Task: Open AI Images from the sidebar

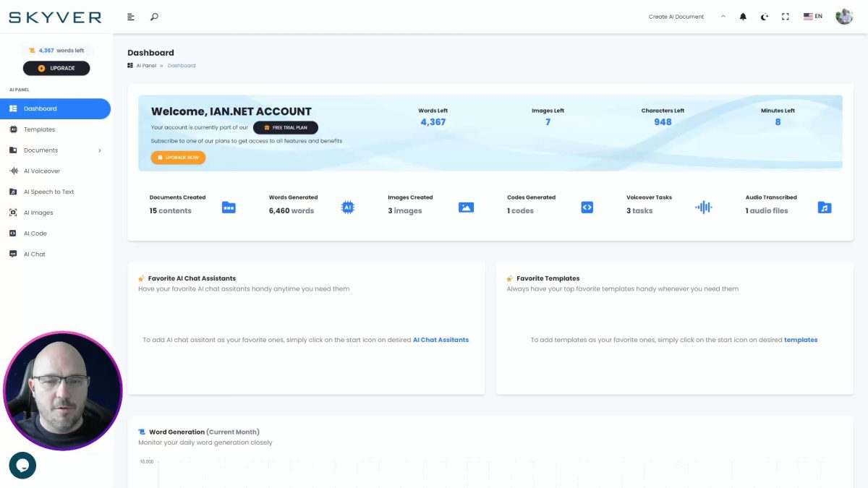Action: [x=40, y=212]
